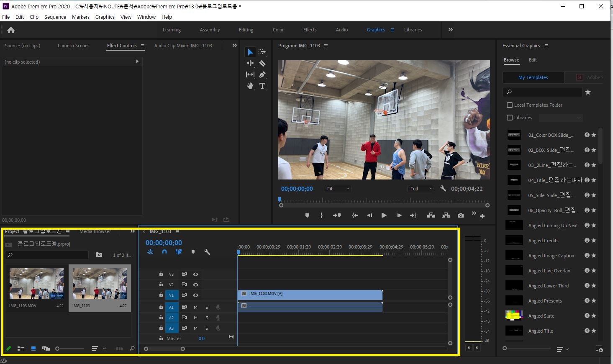Check the Libraries checkbox
The image size is (613, 364).
pyautogui.click(x=510, y=118)
